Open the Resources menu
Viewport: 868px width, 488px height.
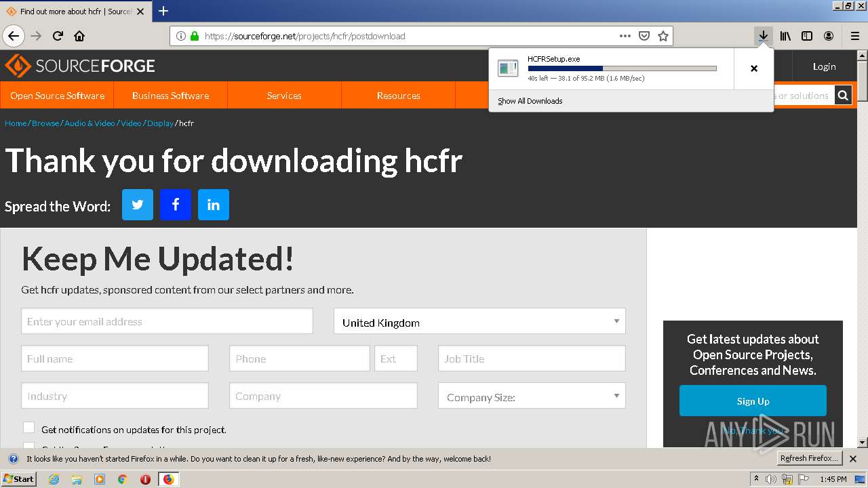point(398,96)
